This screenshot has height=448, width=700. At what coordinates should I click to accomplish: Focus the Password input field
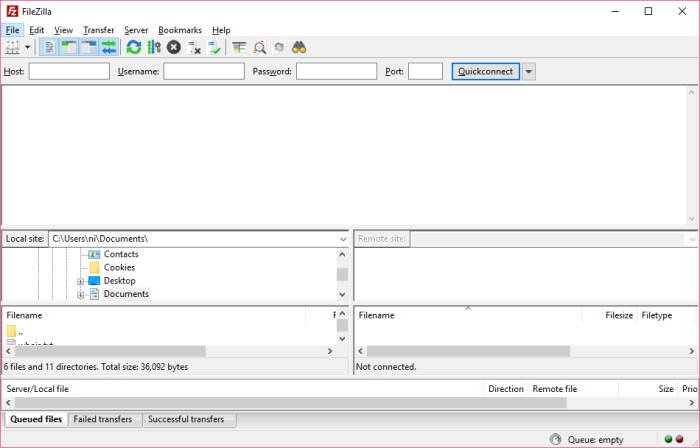click(x=337, y=71)
